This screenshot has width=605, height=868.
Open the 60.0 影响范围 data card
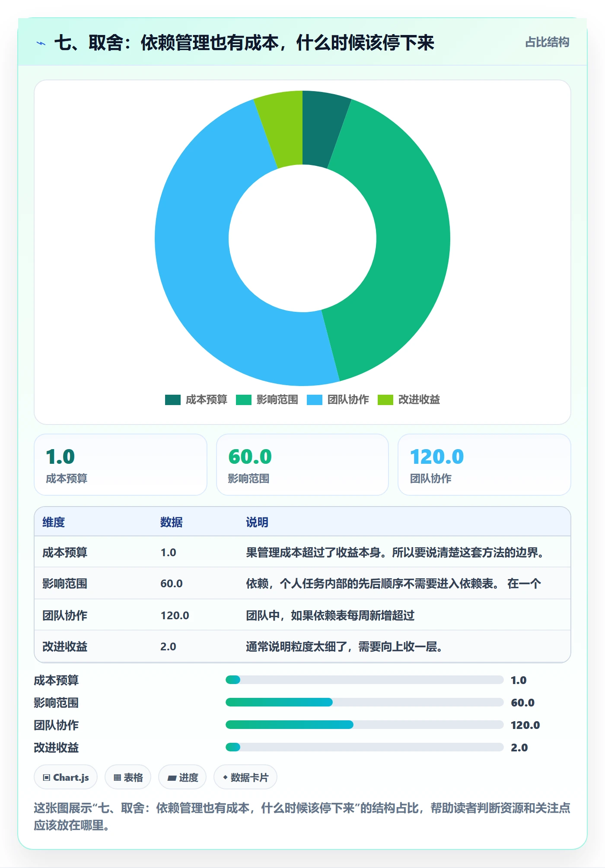(x=302, y=465)
